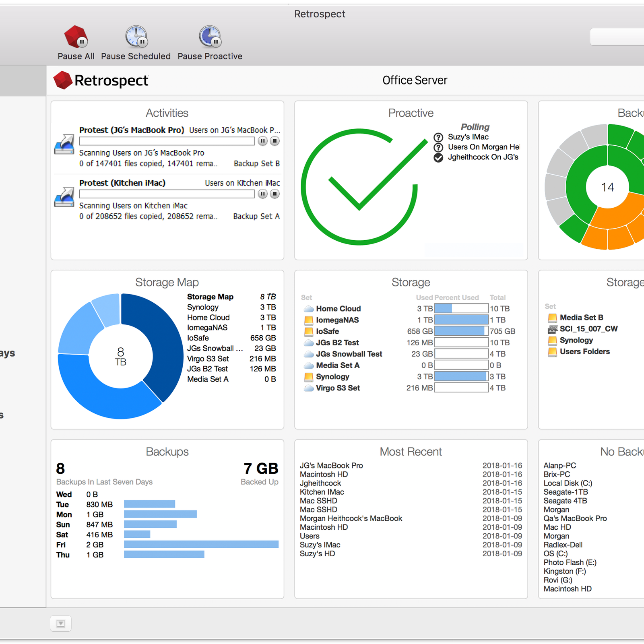Open the dropdown button in the bottom bar
This screenshot has height=644, width=644.
click(x=61, y=623)
